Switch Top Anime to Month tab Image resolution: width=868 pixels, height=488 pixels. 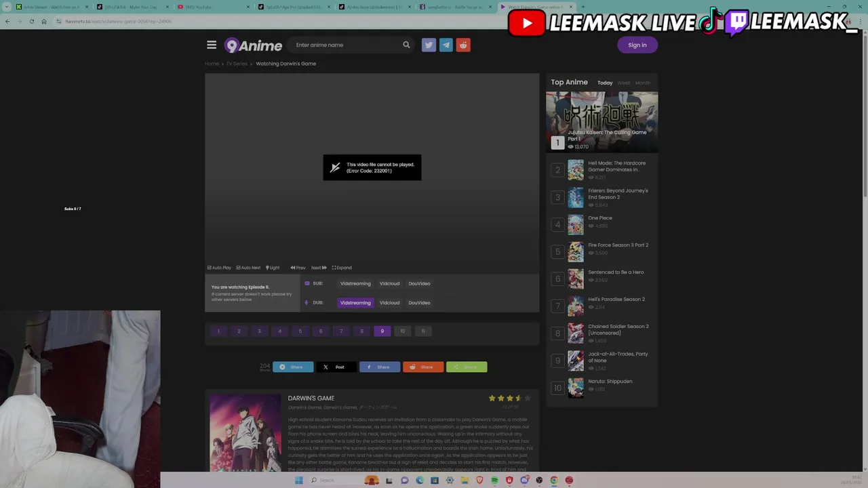pos(643,83)
